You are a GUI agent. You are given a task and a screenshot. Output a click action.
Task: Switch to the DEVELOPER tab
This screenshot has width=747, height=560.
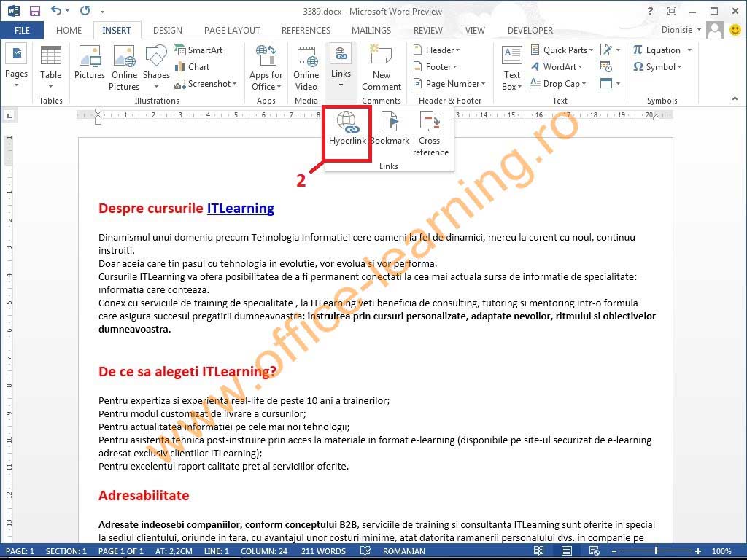530,31
